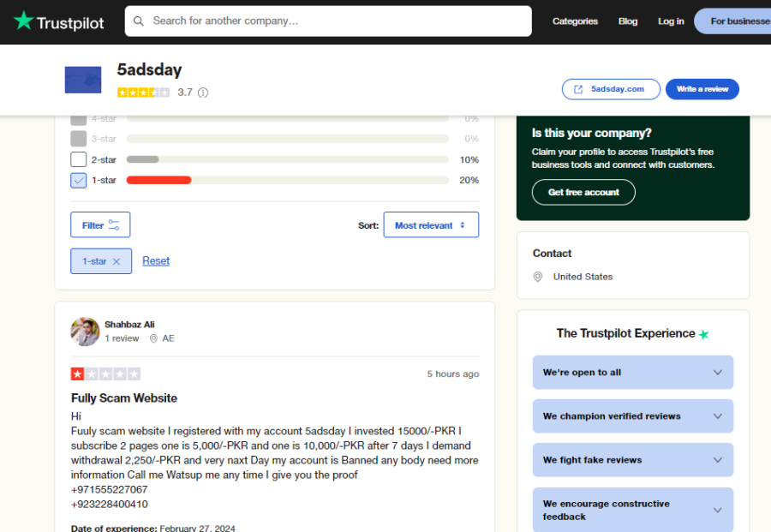This screenshot has width=771, height=532.
Task: Click the 5adsday star rating image
Action: (144, 93)
